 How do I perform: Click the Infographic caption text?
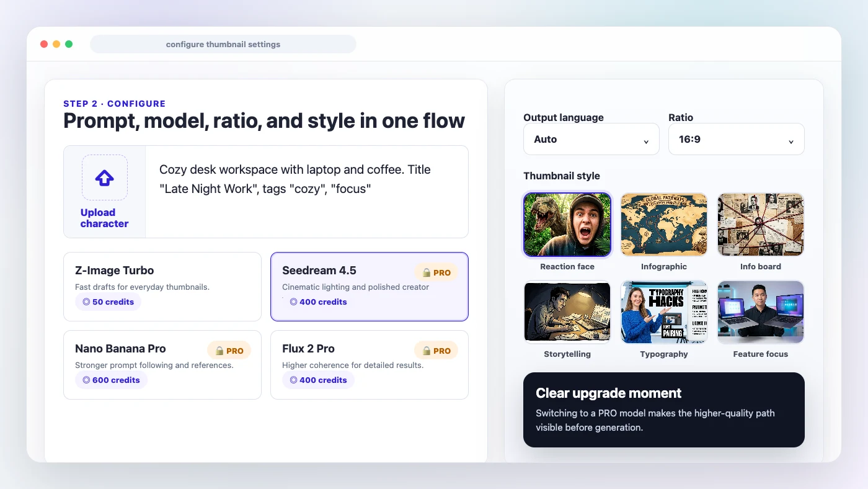pos(664,266)
